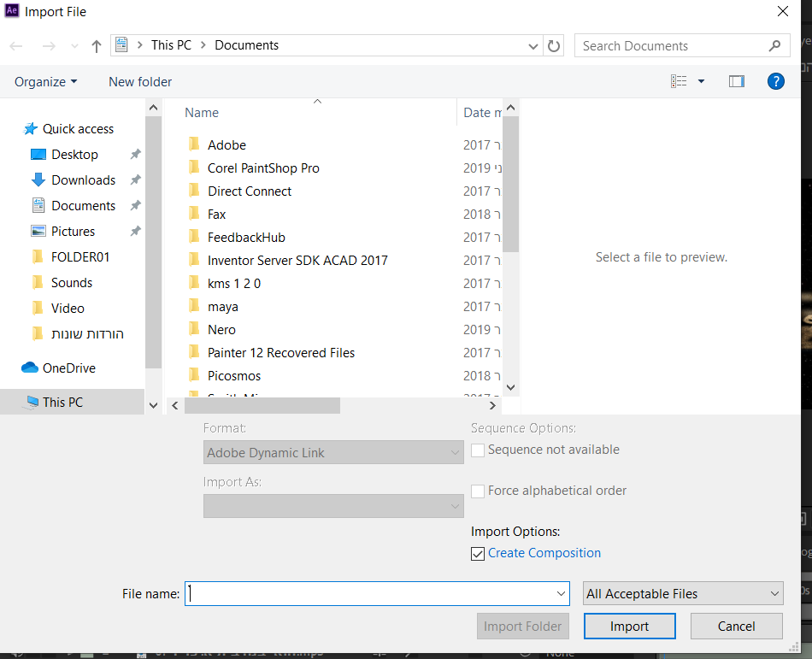Select the Corel PaintShop Pro folder
Image resolution: width=812 pixels, height=659 pixels.
point(263,168)
